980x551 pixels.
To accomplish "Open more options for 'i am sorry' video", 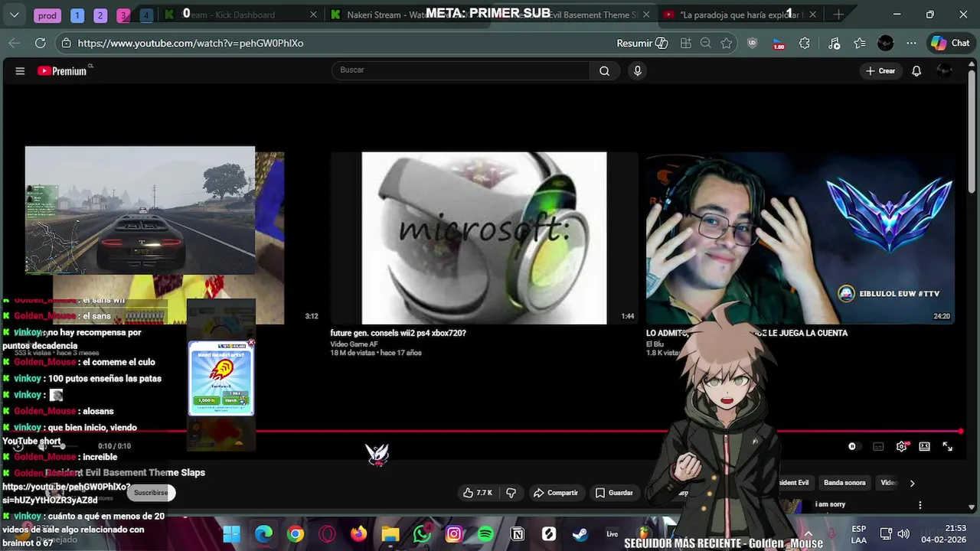I will tap(920, 505).
